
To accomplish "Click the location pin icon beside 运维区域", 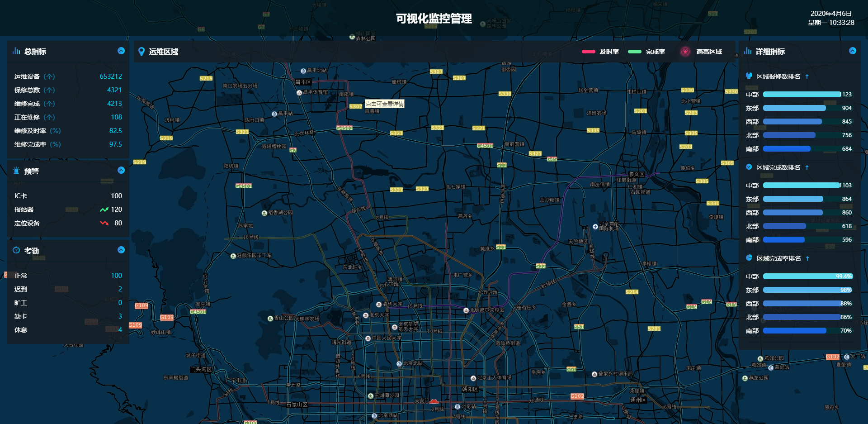I will (x=142, y=52).
